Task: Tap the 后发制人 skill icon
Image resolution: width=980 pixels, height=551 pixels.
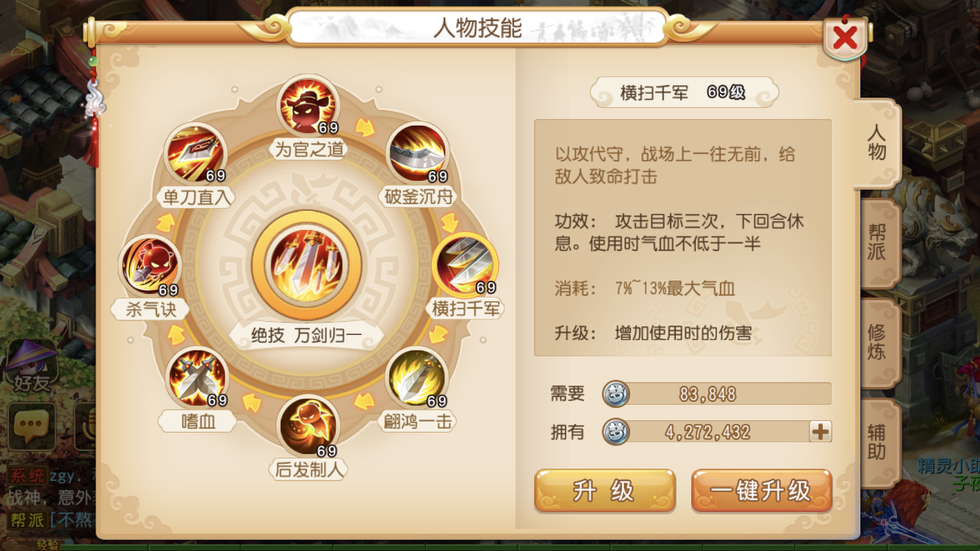Action: (308, 425)
